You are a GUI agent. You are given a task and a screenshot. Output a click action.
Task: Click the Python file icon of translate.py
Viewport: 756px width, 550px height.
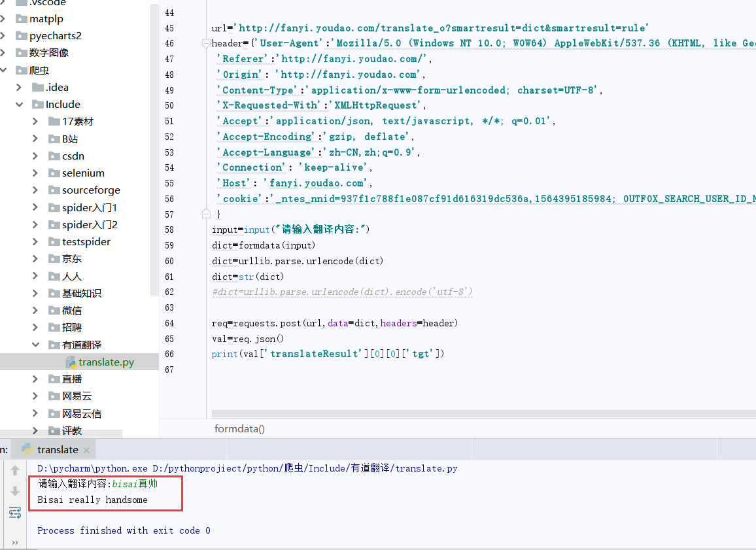pyautogui.click(x=71, y=362)
